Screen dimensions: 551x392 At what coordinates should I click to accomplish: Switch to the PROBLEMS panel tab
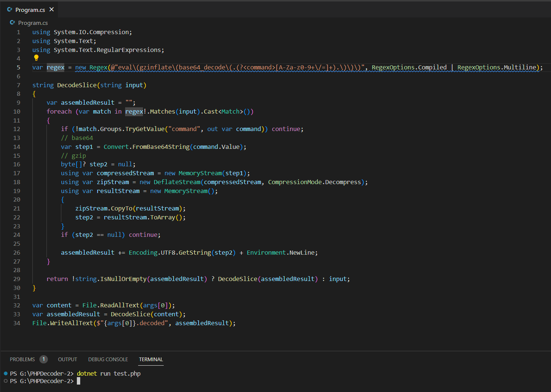point(22,359)
